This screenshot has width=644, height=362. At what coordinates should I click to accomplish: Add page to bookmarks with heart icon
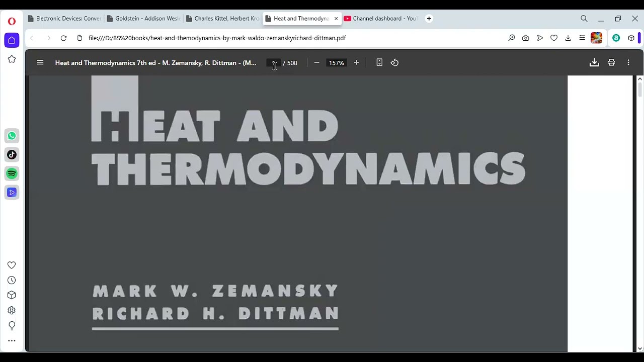pyautogui.click(x=554, y=38)
